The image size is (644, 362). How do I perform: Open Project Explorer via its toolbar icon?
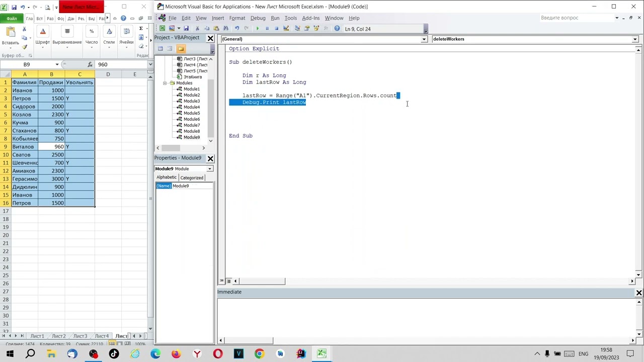(x=297, y=29)
